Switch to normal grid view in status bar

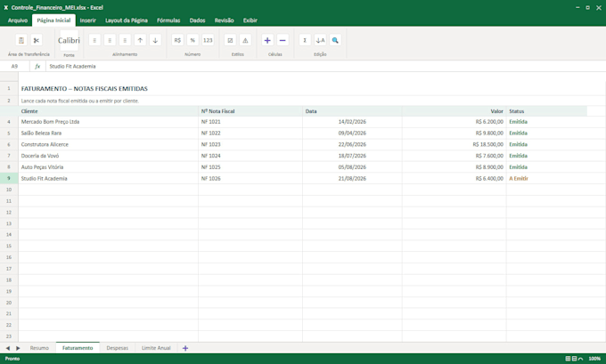[569, 359]
